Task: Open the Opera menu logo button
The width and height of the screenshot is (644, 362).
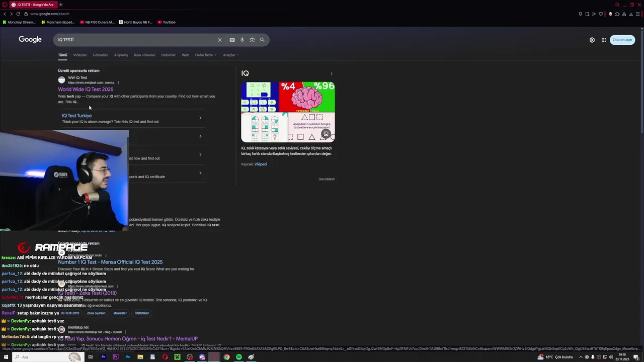Action: point(5,5)
